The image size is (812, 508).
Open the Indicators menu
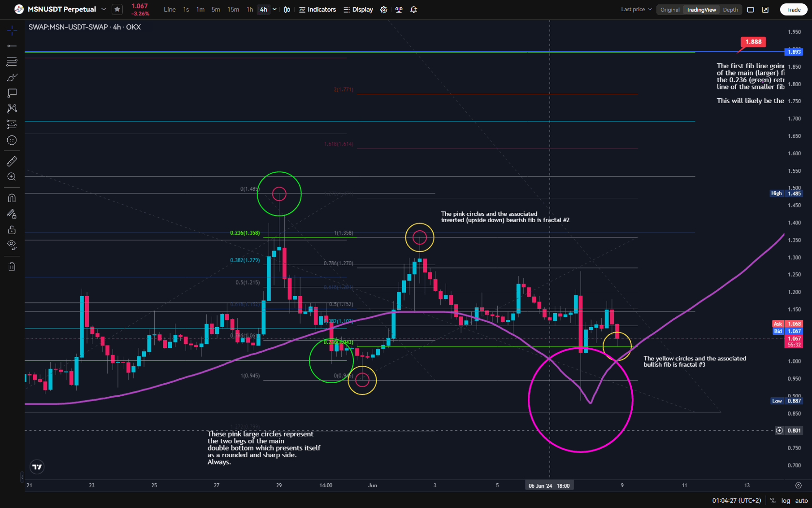318,10
